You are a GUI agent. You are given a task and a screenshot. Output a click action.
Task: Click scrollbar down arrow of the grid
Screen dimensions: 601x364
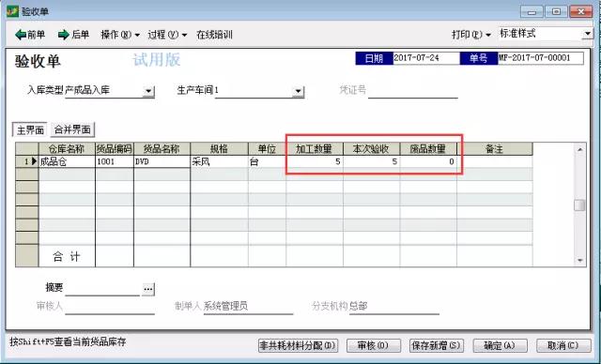point(580,260)
